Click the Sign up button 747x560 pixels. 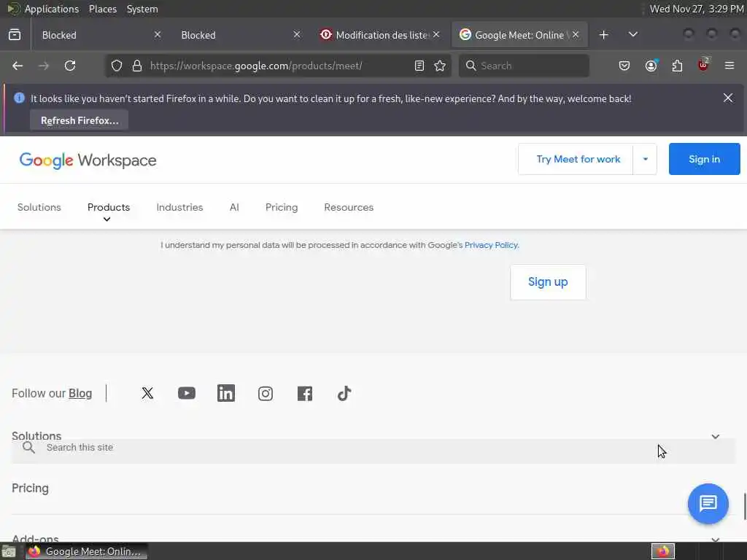[548, 282]
